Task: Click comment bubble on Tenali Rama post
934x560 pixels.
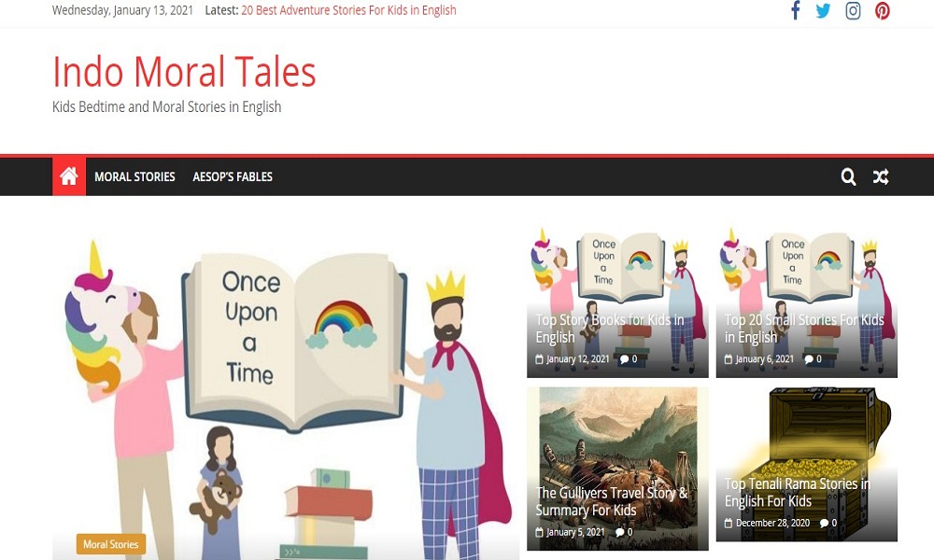Action: pos(824,523)
